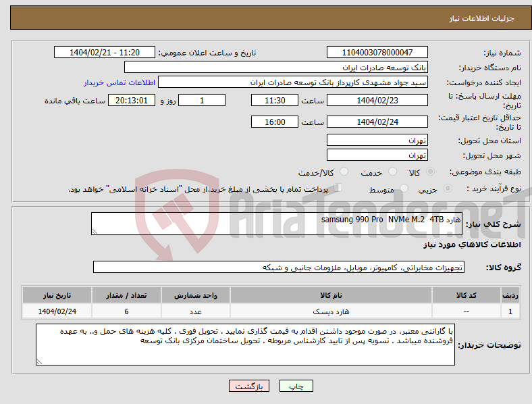Click the buyer notes text area
This screenshot has height=404, width=532.
pos(245,345)
